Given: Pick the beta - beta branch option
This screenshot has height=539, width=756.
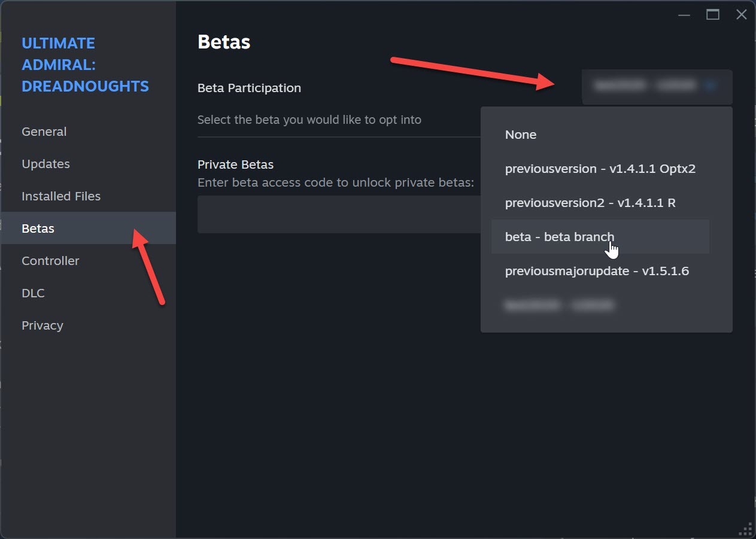Looking at the screenshot, I should coord(600,236).
